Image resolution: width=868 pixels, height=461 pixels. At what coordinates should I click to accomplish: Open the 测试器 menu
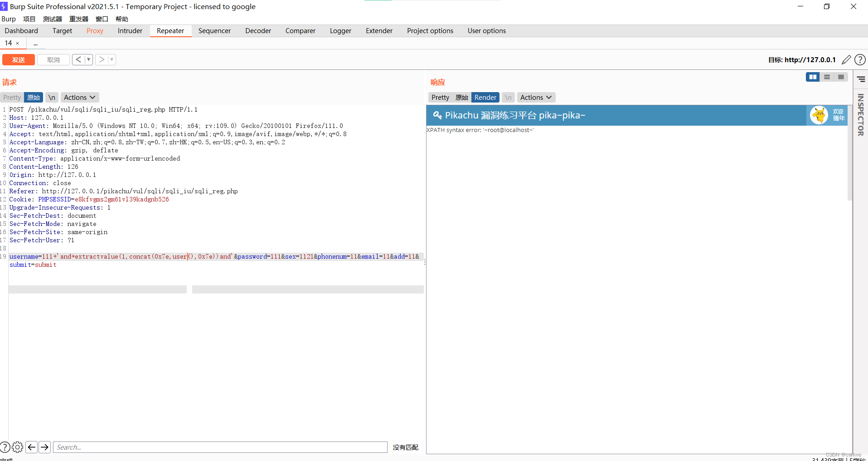coord(53,19)
